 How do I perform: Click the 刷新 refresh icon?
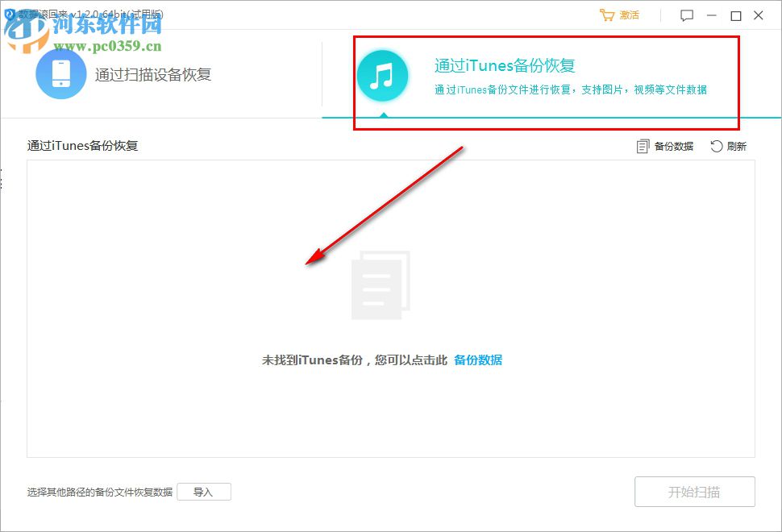(714, 146)
